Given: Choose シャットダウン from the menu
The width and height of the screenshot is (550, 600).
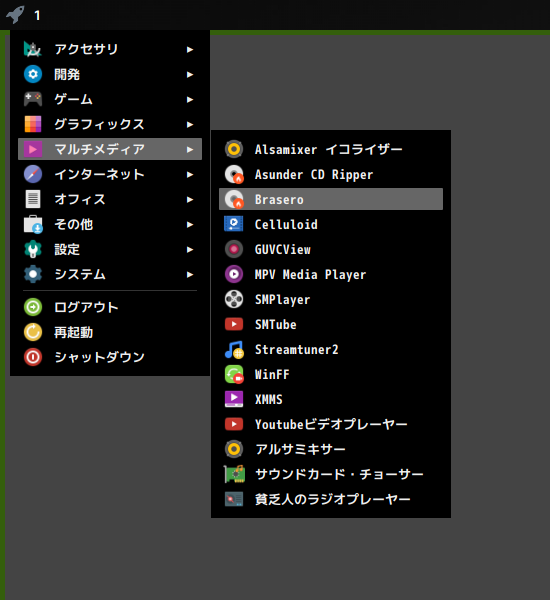Looking at the screenshot, I should point(110,357).
